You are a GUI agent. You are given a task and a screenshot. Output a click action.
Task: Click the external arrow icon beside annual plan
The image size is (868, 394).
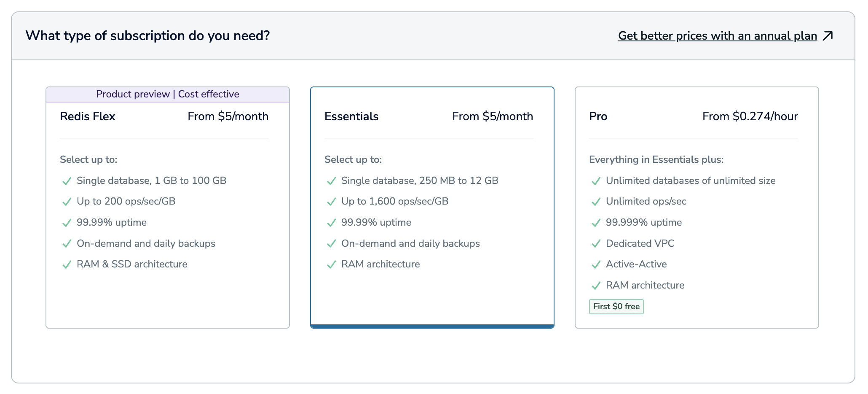click(828, 36)
